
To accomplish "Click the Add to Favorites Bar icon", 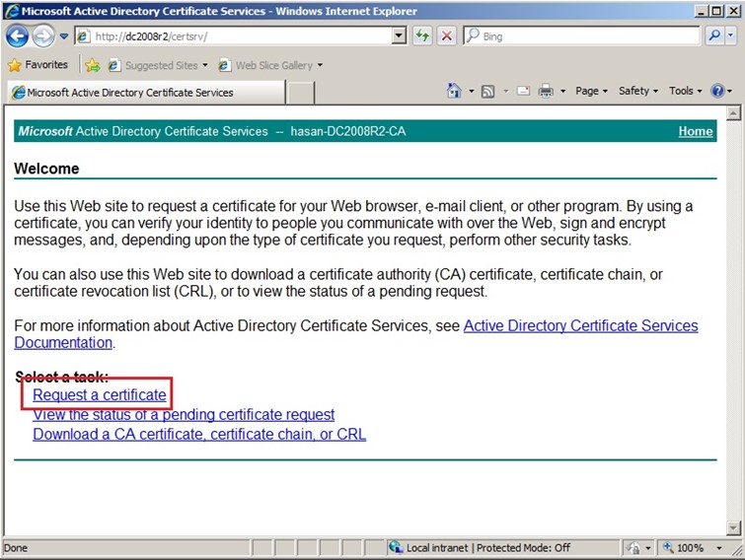I will (93, 65).
